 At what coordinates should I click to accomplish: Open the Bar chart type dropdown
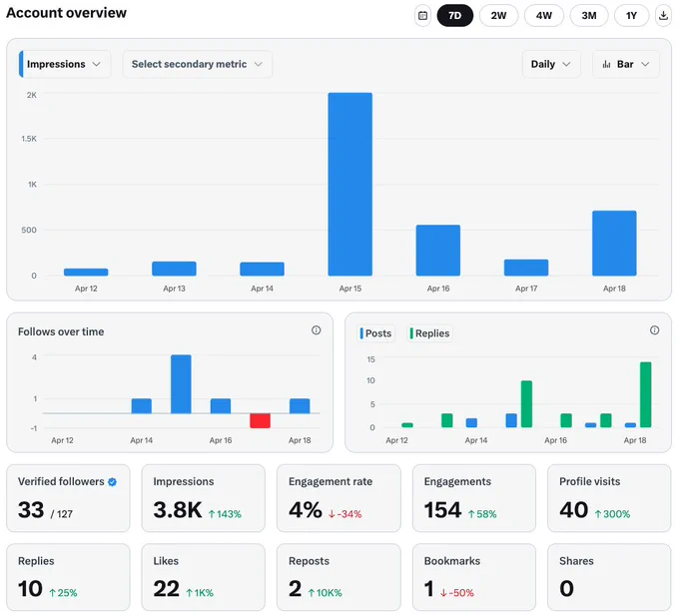click(626, 64)
